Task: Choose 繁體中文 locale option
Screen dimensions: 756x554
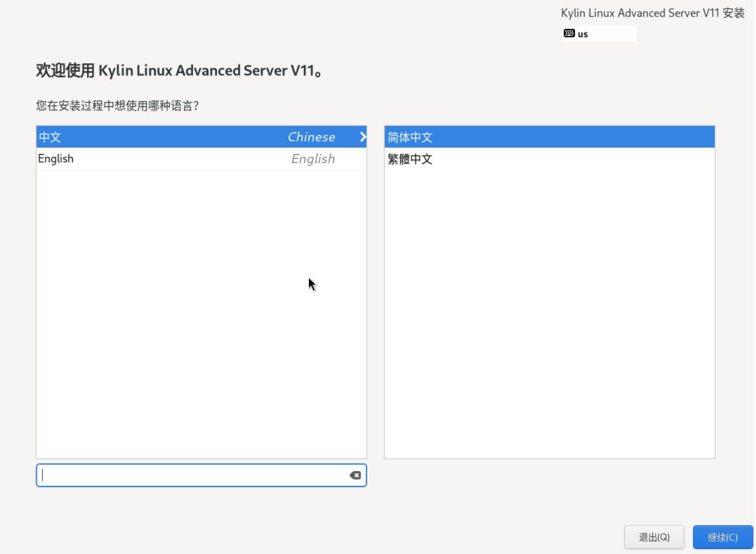Action: coord(411,160)
